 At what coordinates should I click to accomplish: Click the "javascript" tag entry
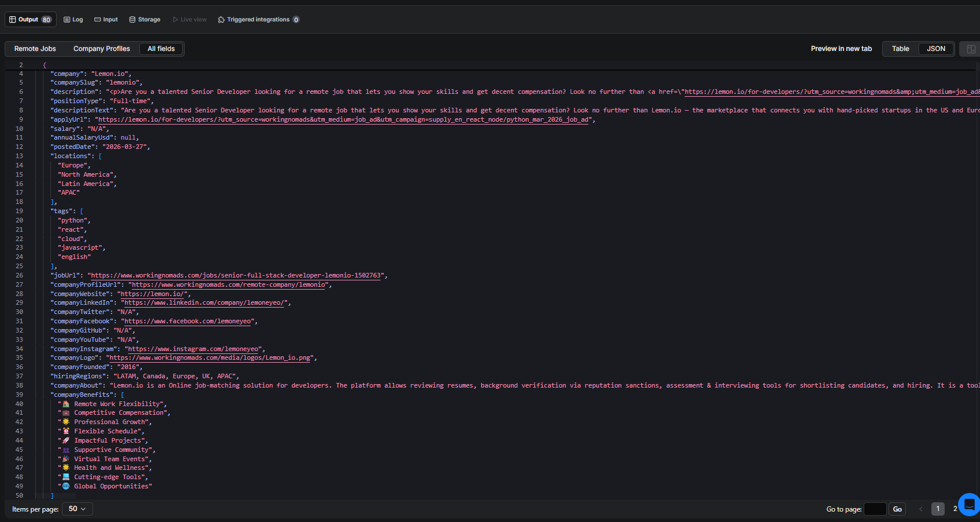(80, 247)
